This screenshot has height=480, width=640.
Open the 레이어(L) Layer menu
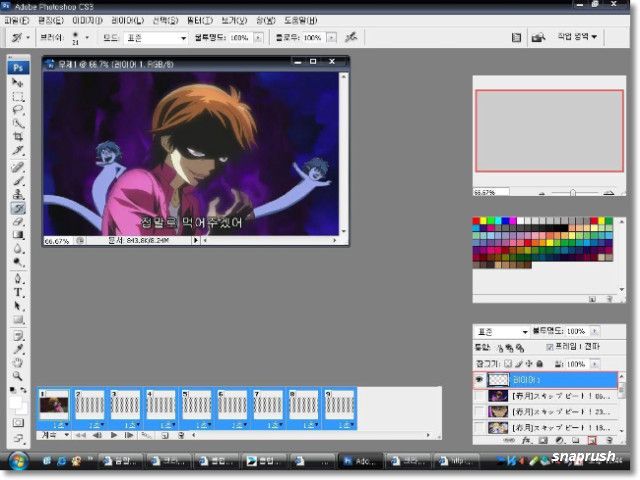127,20
